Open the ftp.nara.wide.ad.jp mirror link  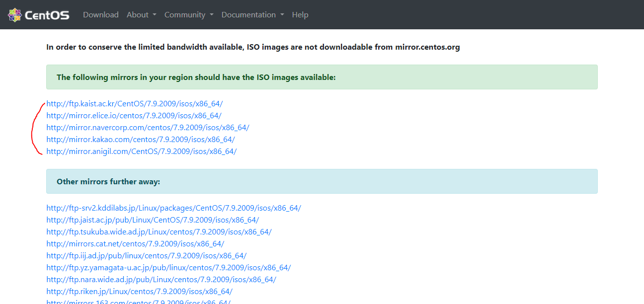(x=161, y=280)
